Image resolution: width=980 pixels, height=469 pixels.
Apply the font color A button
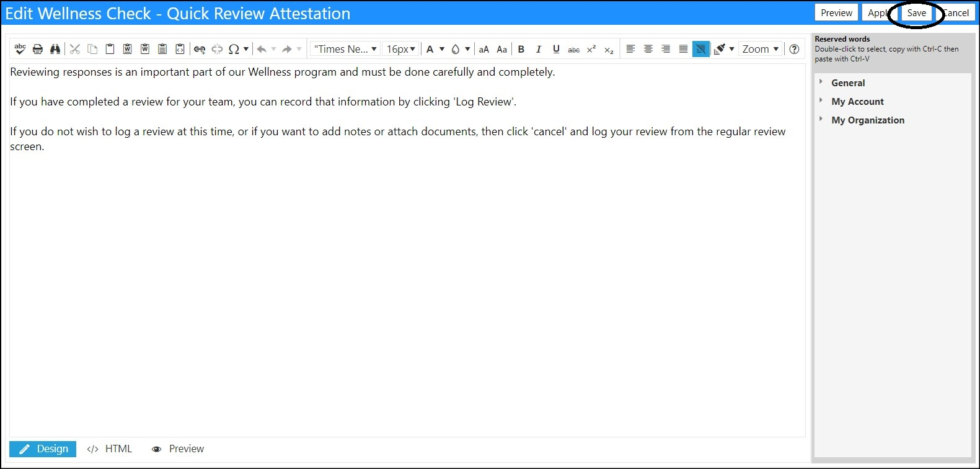(430, 49)
